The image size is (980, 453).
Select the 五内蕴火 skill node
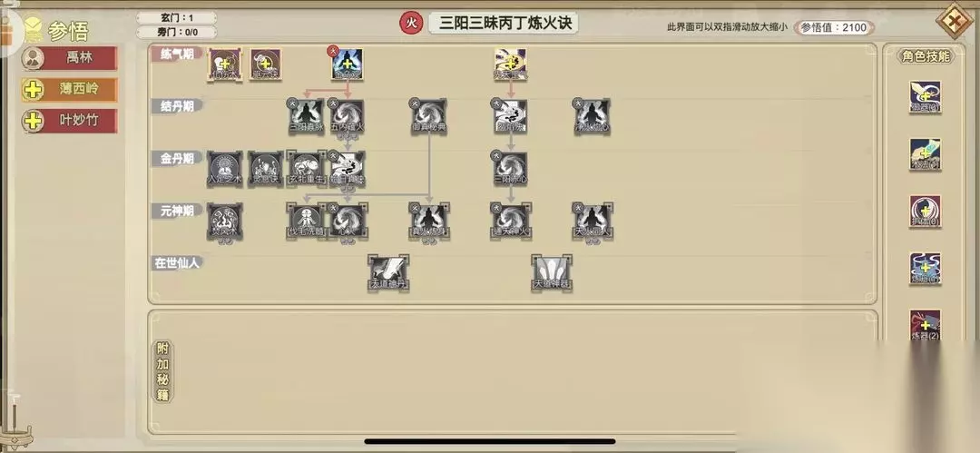click(348, 116)
